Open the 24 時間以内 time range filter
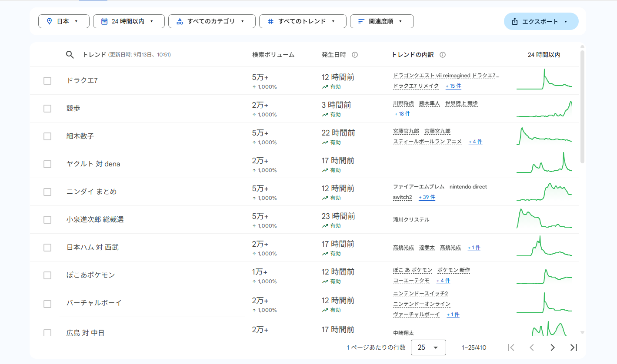The width and height of the screenshot is (617, 364). (x=129, y=21)
